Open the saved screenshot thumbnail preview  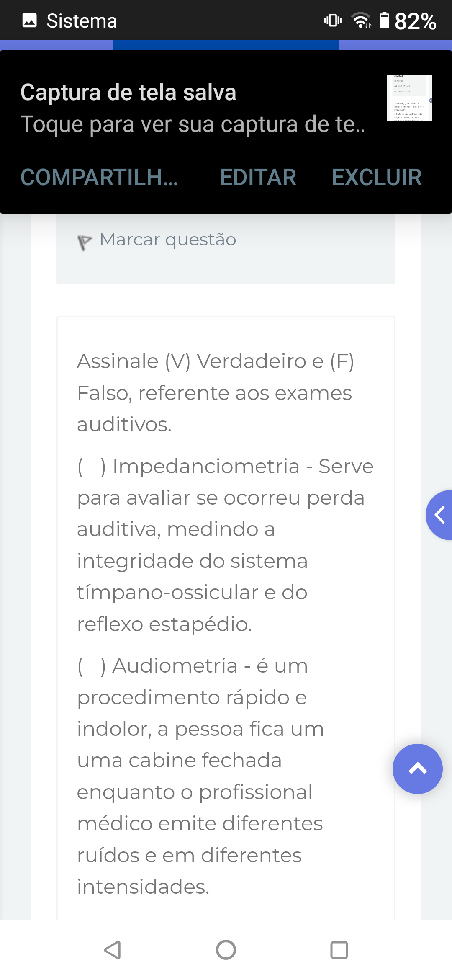coord(409,98)
